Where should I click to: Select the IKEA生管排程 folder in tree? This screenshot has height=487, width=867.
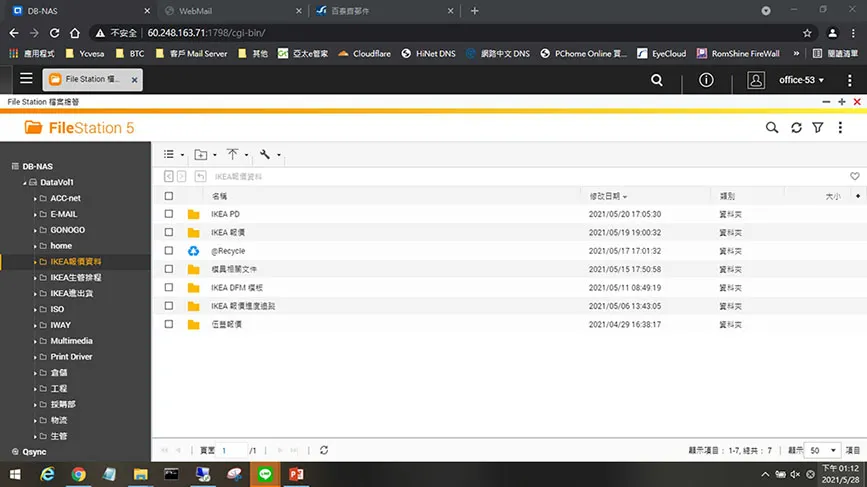[76, 277]
